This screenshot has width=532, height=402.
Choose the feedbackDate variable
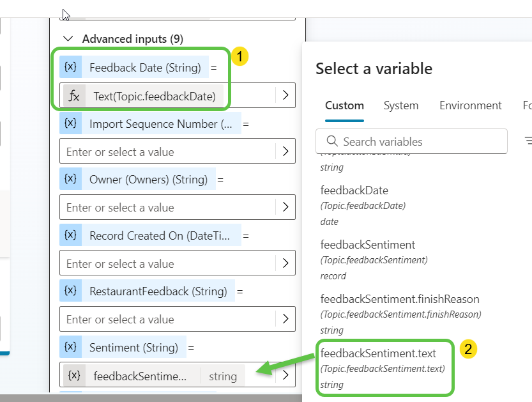click(x=354, y=190)
